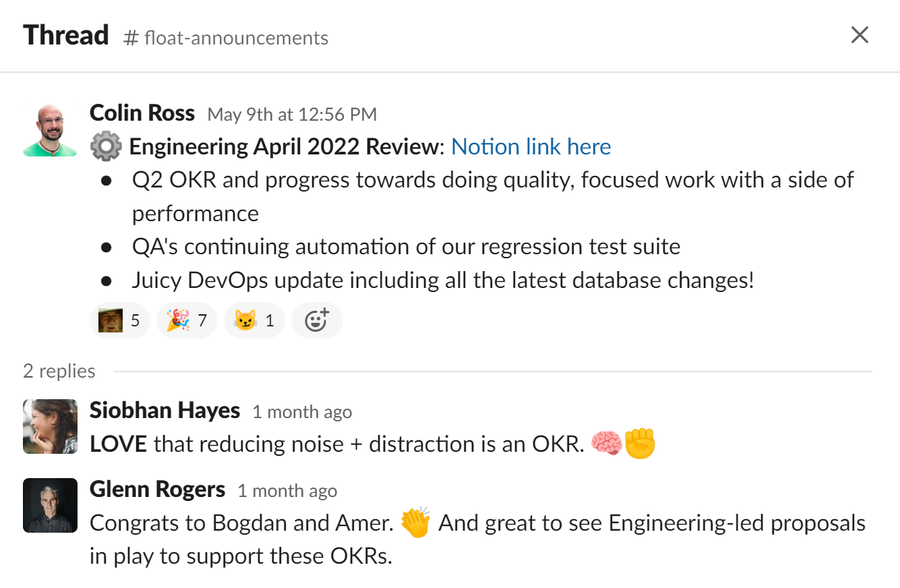This screenshot has width=900, height=588.
Task: Click the brain emoji in Siobhan's reply
Action: [x=606, y=444]
